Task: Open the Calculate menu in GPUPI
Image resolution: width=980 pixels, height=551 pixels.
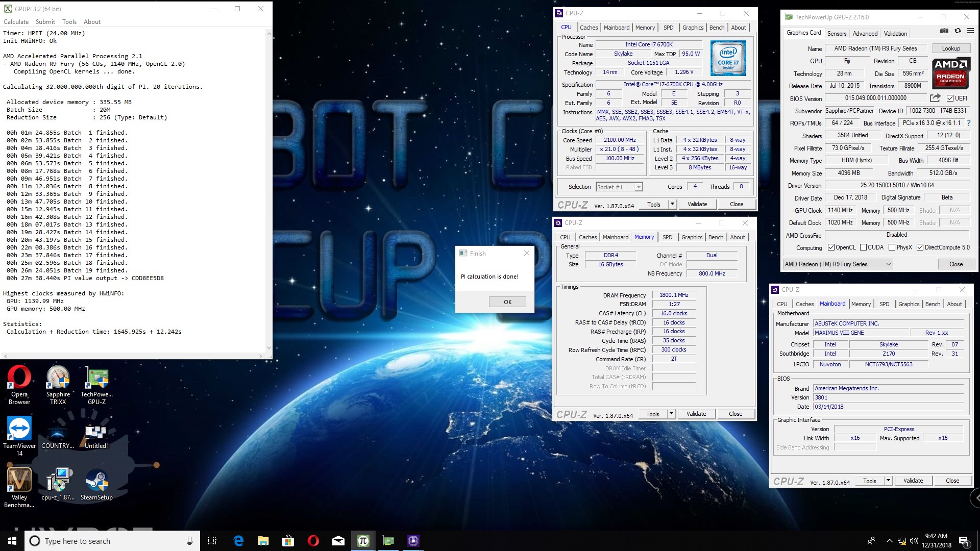Action: pyautogui.click(x=16, y=22)
